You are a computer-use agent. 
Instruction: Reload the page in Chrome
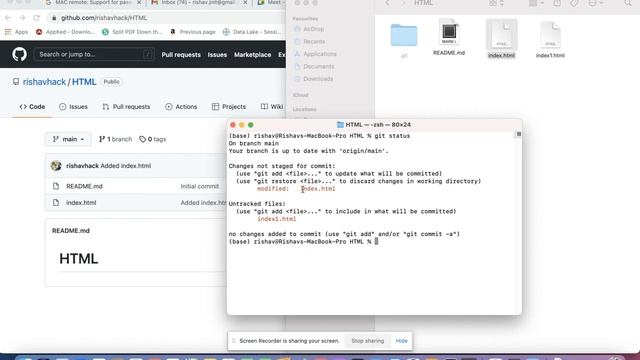pyautogui.click(x=36, y=18)
